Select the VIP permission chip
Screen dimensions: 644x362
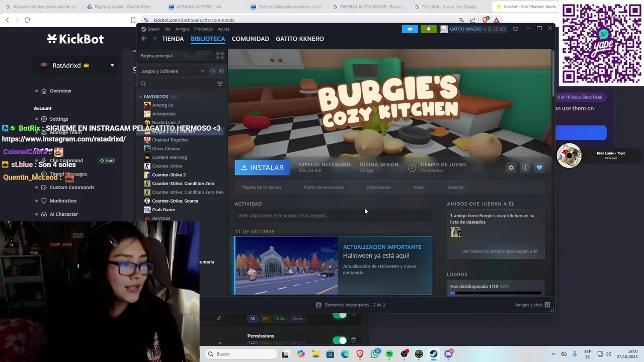(265, 319)
